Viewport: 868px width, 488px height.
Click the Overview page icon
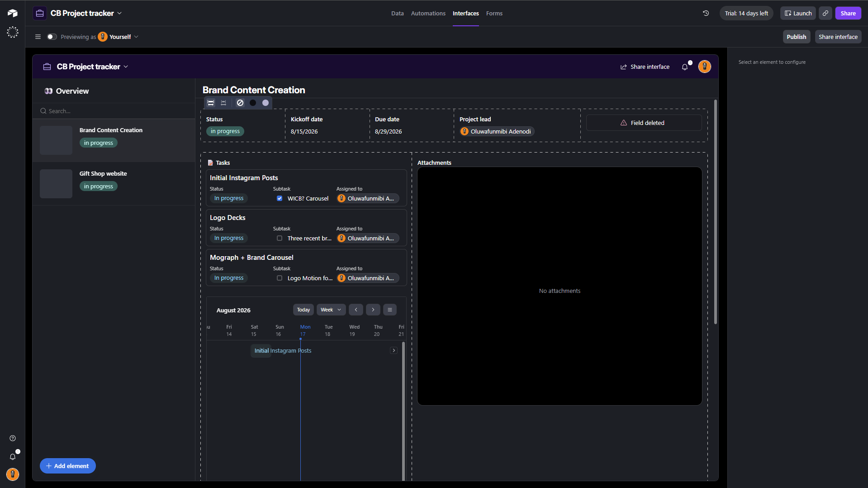point(48,91)
